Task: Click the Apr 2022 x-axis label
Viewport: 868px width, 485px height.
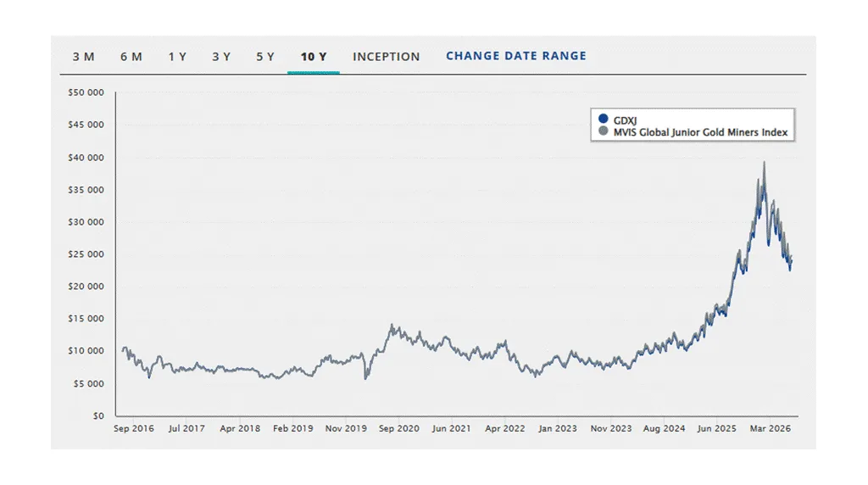Action: (505, 428)
